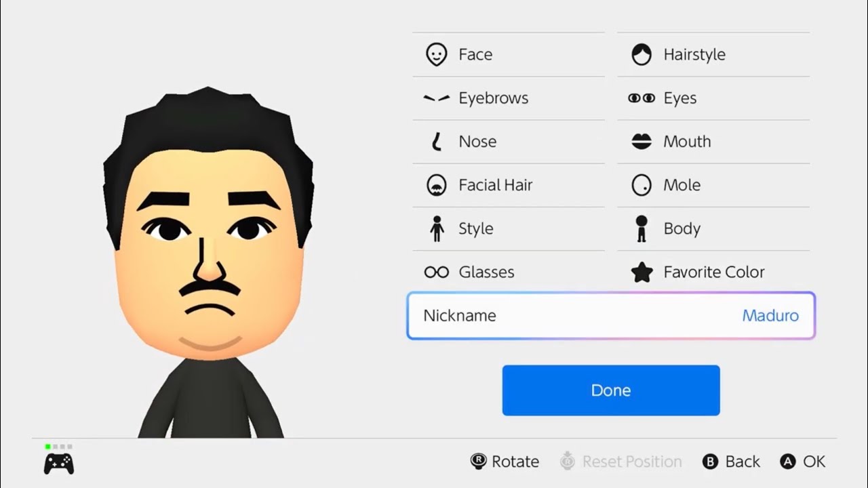Click the blue Done button
868x488 pixels.
click(x=611, y=390)
